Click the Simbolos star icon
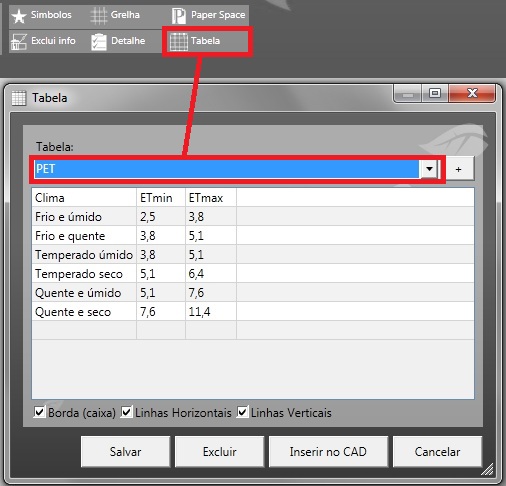Image resolution: width=506 pixels, height=486 pixels. pos(19,16)
